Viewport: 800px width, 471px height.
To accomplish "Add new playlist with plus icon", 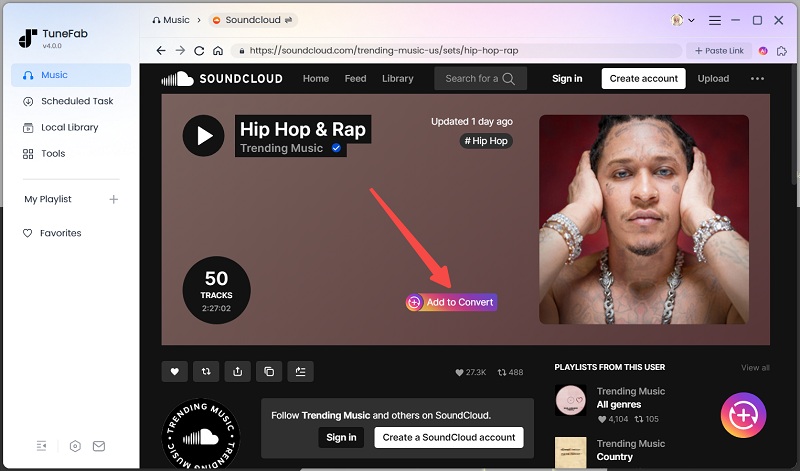I will [x=113, y=199].
